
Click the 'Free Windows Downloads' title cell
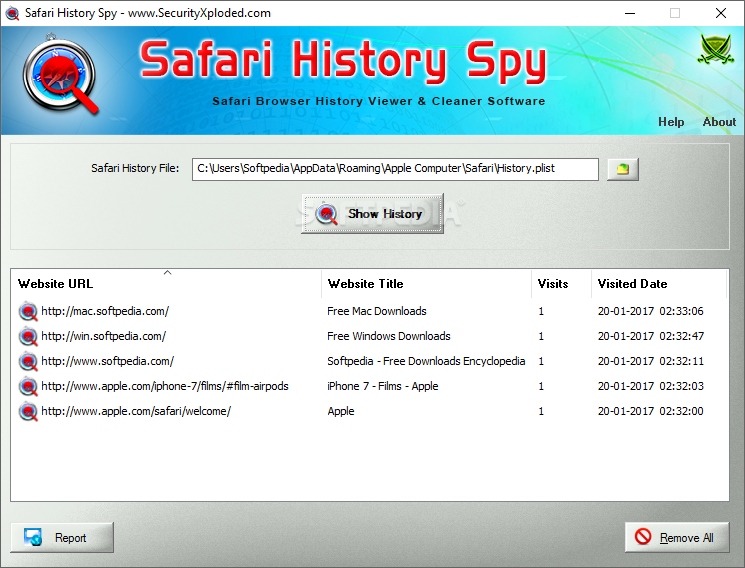pyautogui.click(x=389, y=337)
